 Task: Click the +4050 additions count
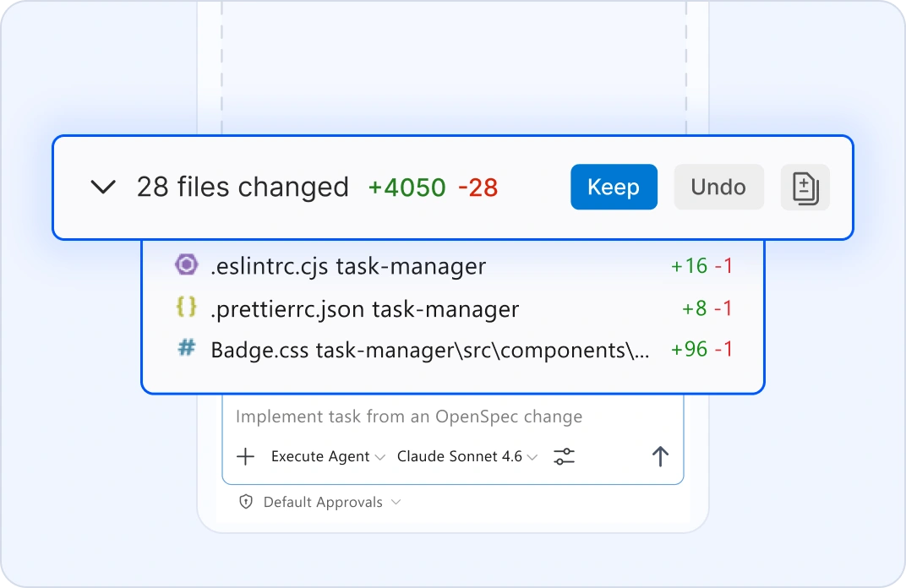click(407, 188)
